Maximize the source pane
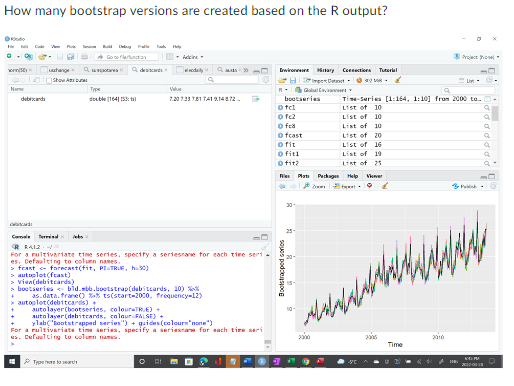 265,70
